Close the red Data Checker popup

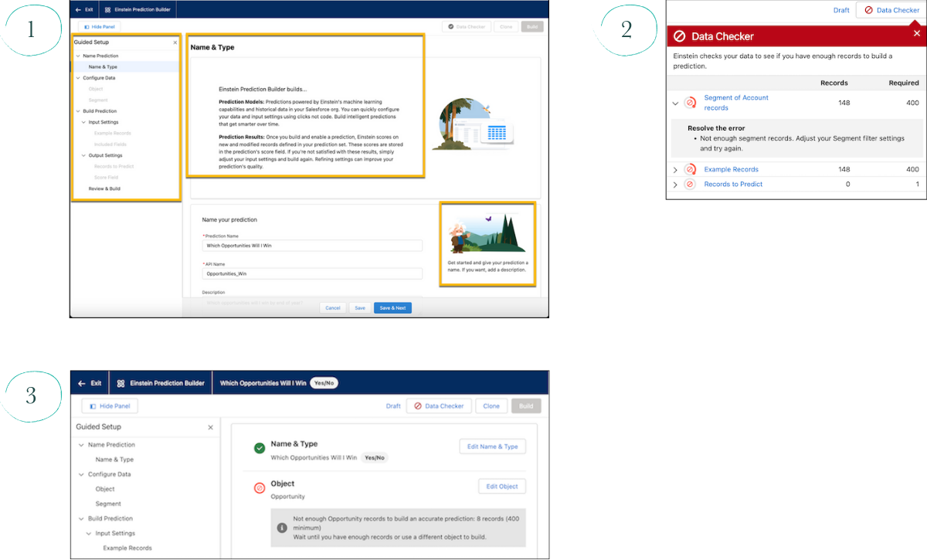click(917, 33)
